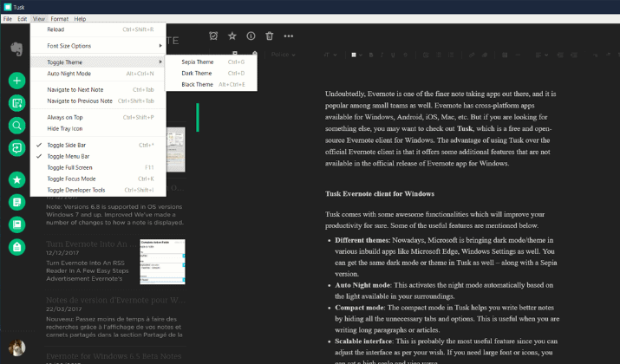
Task: Choose Dark Theme from submenu
Action: (x=212, y=73)
